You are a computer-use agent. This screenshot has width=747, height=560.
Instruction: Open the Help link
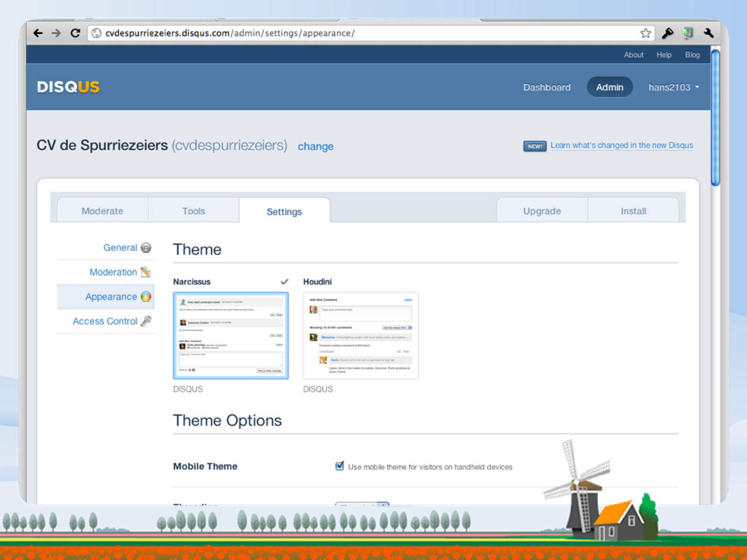coord(664,55)
